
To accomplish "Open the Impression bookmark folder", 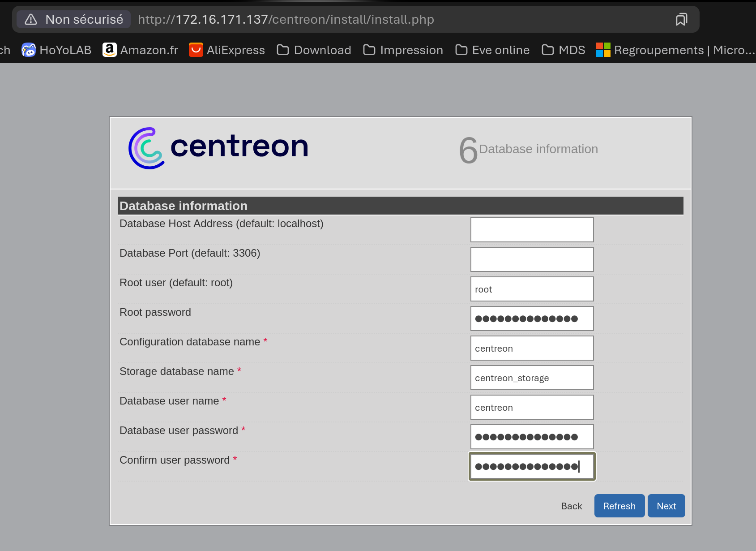I will coord(403,50).
